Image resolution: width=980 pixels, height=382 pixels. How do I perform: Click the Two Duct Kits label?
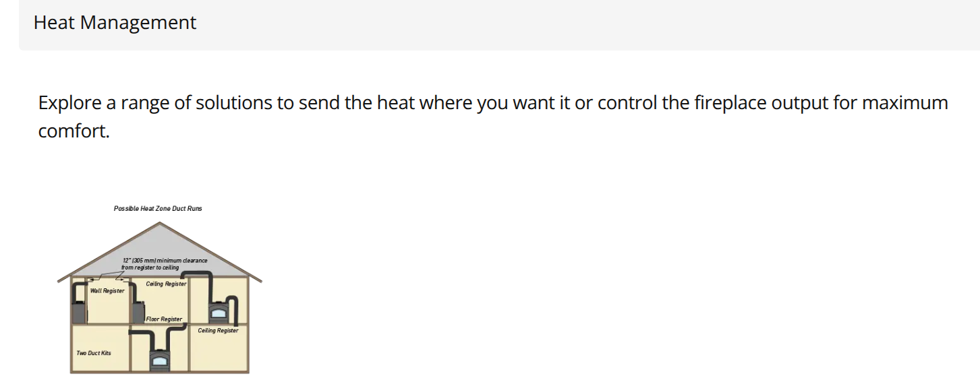pos(94,353)
